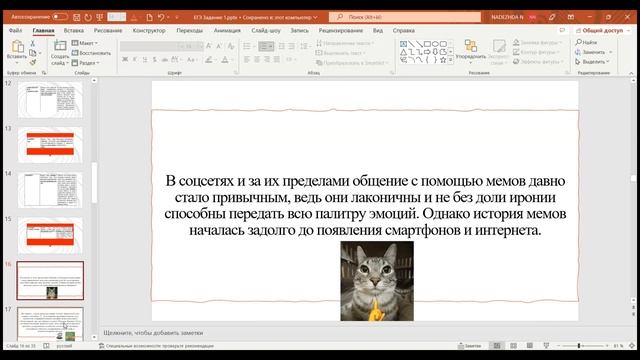Open the Справка tab
This screenshot has width=640, height=360.
tap(404, 31)
